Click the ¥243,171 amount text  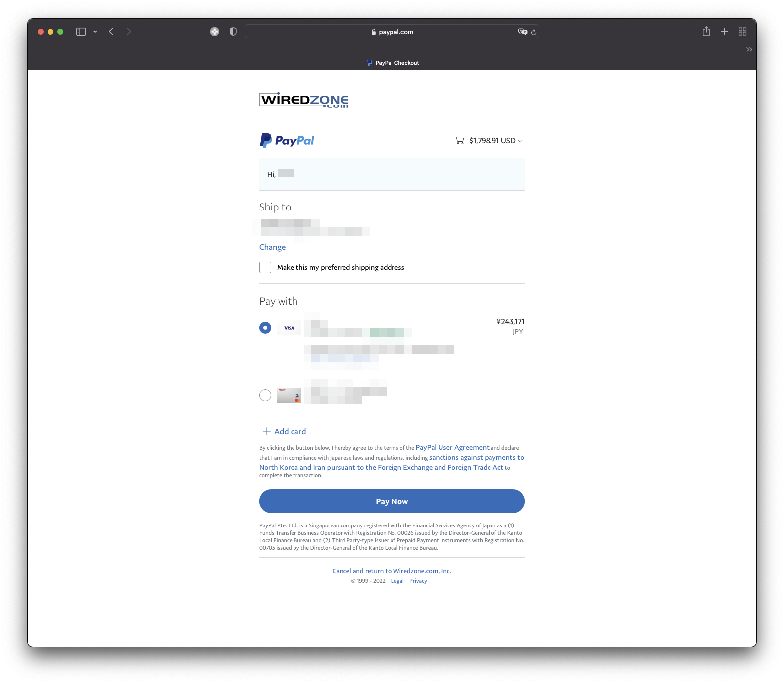[510, 322]
